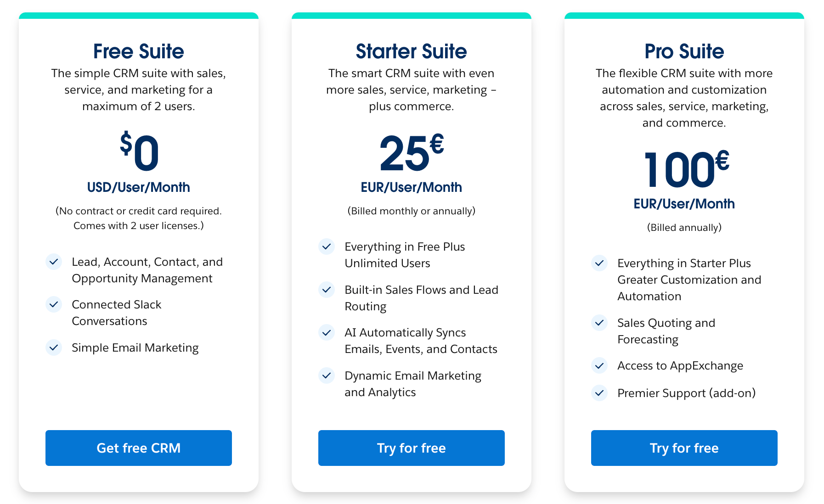Click the Sales Quoting and Forecasting checkmark

click(x=599, y=323)
